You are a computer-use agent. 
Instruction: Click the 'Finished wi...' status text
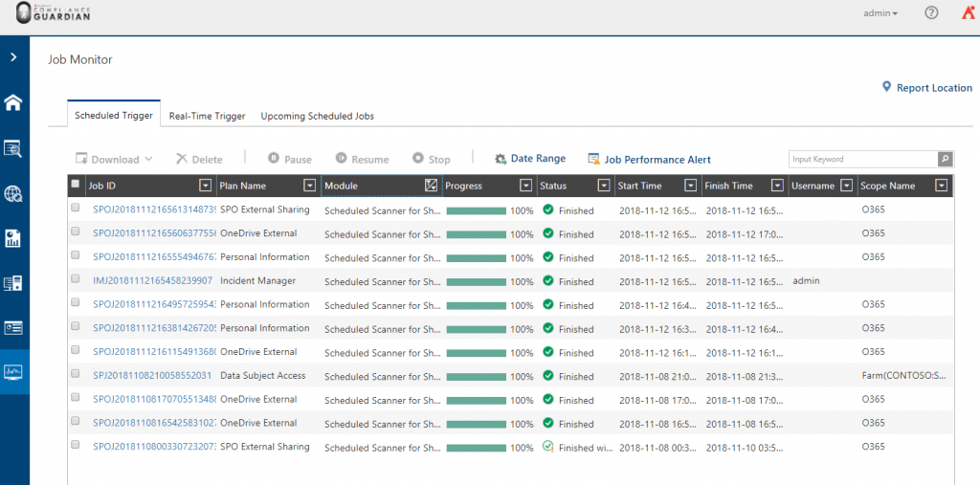click(x=587, y=448)
